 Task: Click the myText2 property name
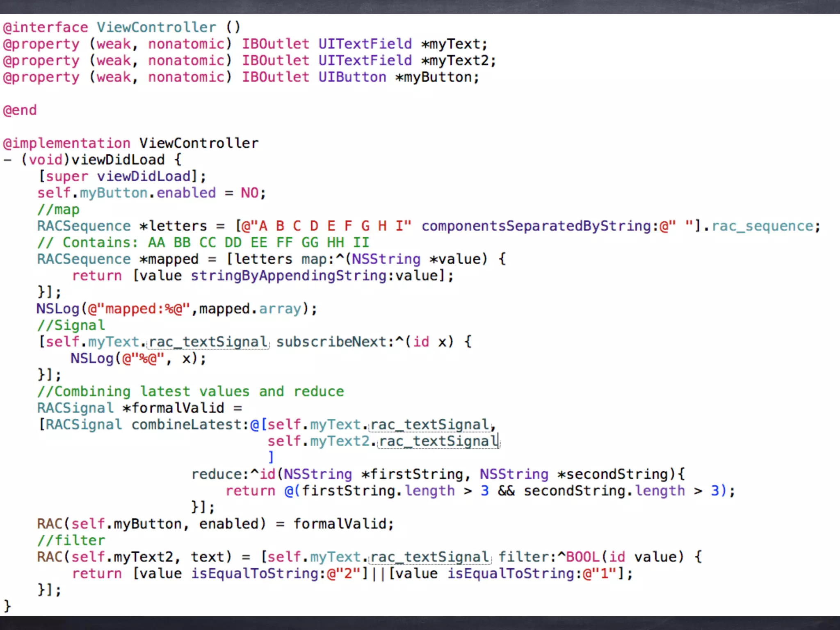point(459,61)
